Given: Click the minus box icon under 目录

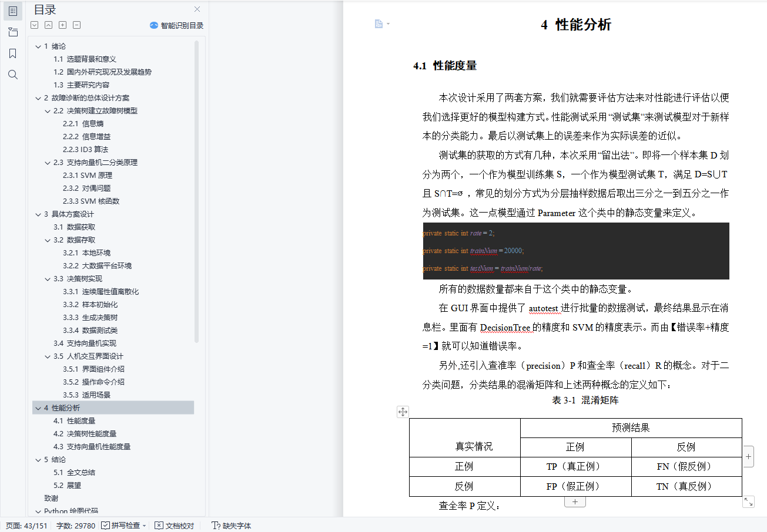Looking at the screenshot, I should point(76,25).
